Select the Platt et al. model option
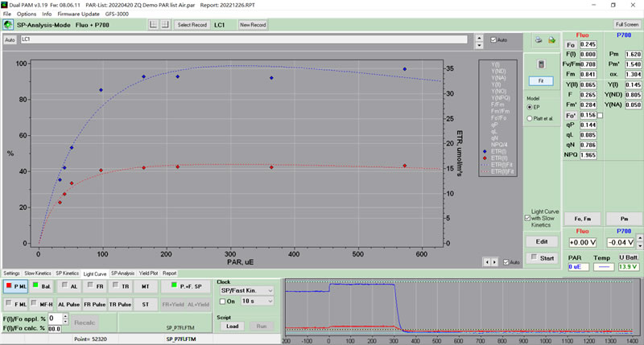Image resolution: width=644 pixels, height=345 pixels. 529,118
